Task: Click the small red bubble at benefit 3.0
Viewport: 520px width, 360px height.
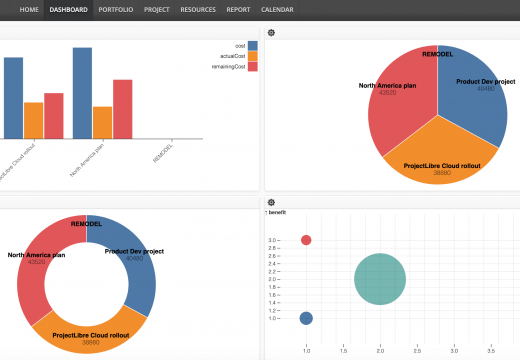Action: [306, 240]
